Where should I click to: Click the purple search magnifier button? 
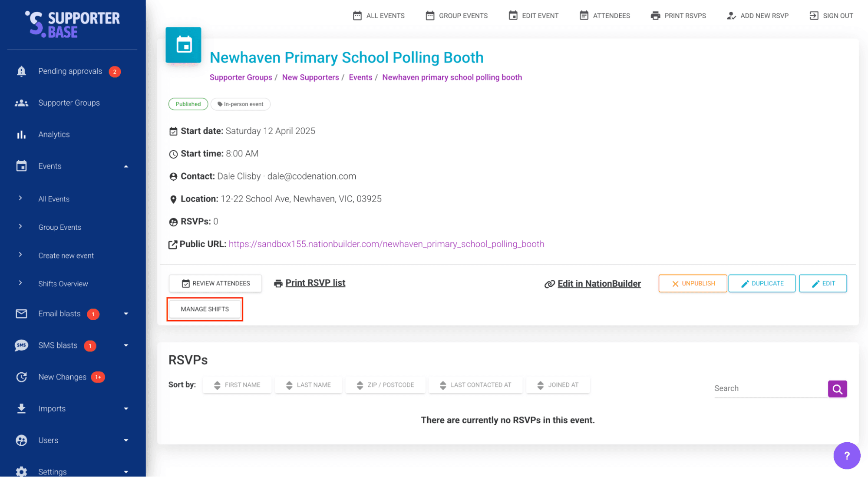coord(837,389)
